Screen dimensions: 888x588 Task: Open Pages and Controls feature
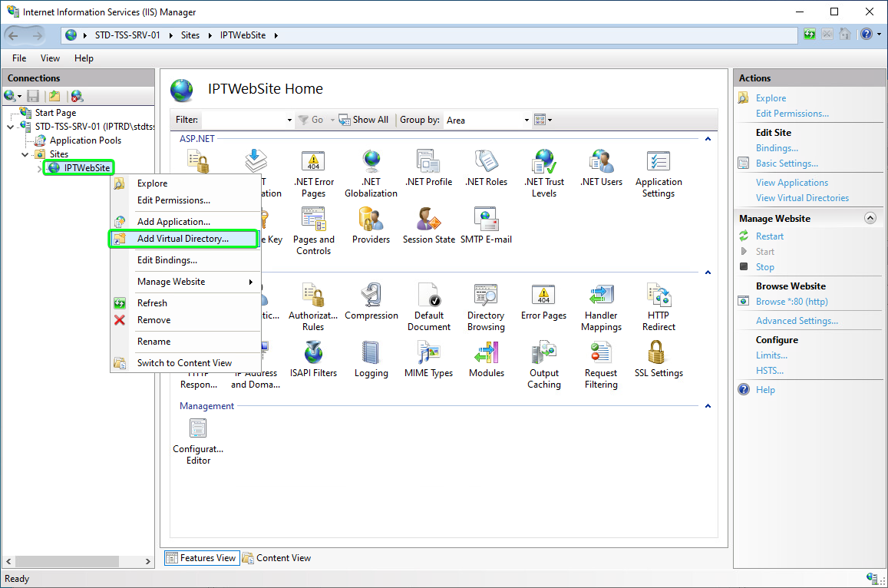click(313, 231)
